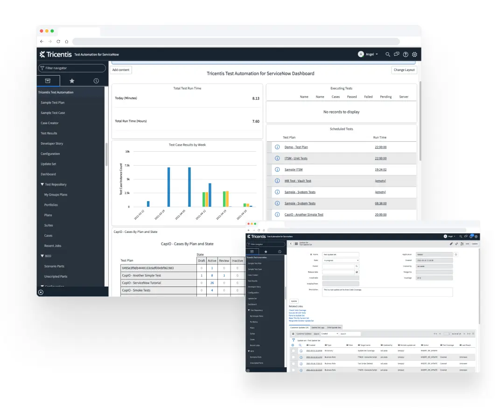This screenshot has height=420, width=504.
Task: Click the browser reload icon in the dashboard window
Action: [x=58, y=42]
